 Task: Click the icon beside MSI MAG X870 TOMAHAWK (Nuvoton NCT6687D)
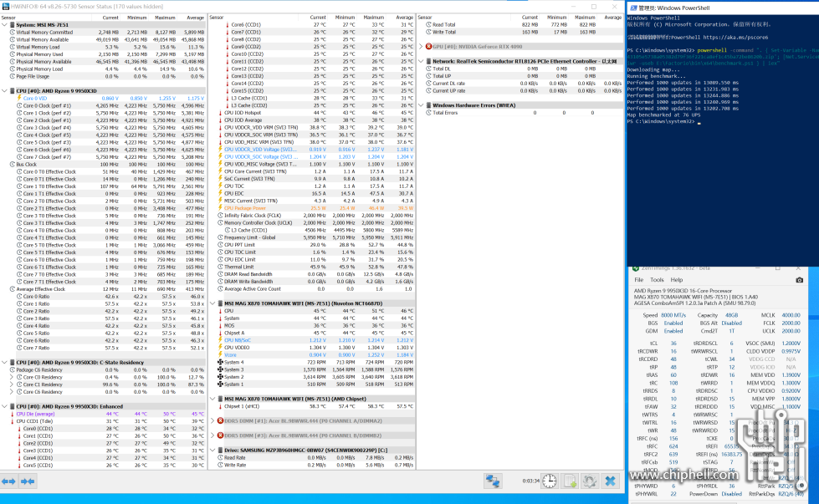[220, 303]
